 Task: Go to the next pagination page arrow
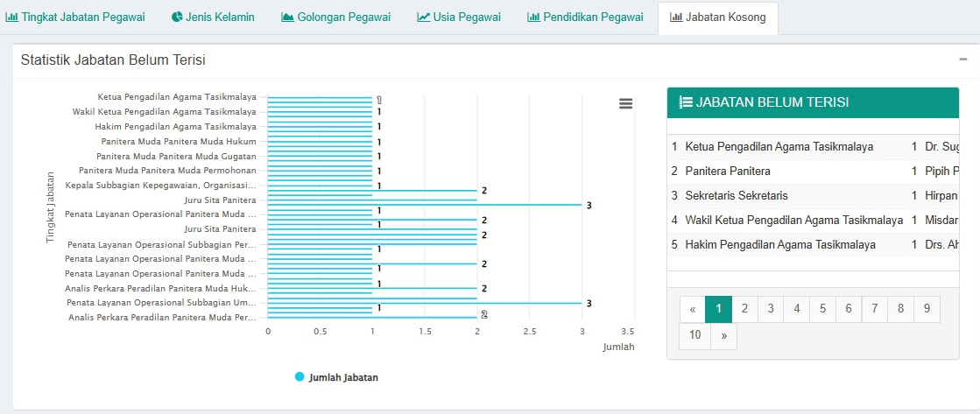[723, 336]
